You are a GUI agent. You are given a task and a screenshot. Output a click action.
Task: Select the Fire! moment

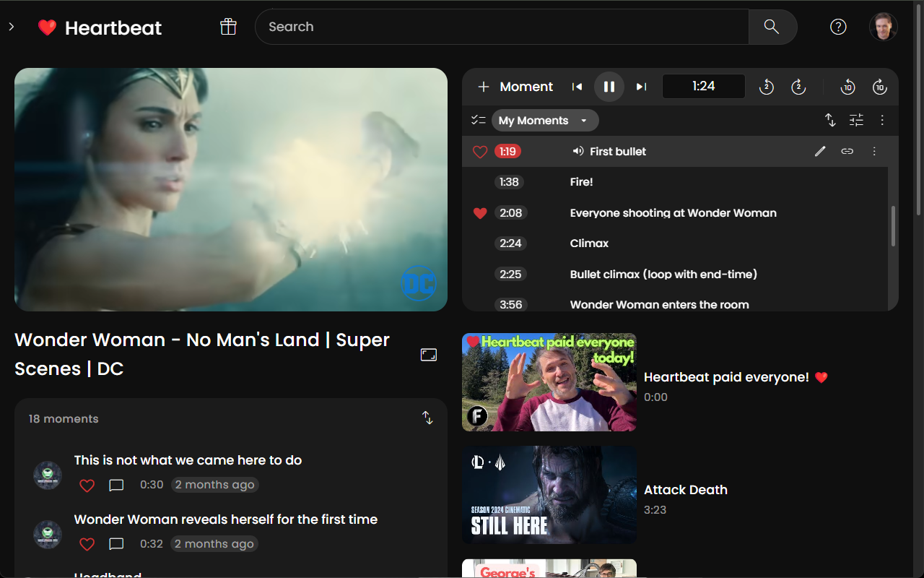(582, 182)
